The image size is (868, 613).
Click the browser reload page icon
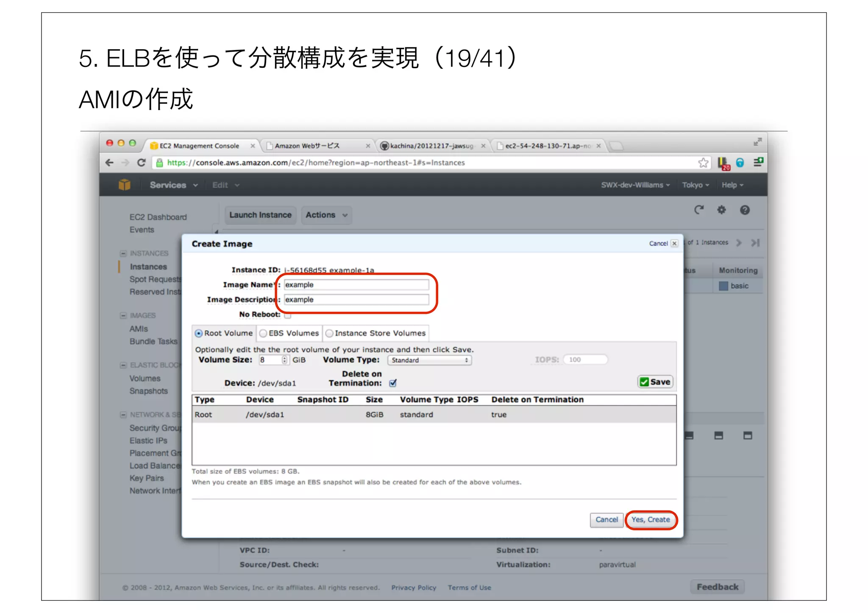pos(142,163)
